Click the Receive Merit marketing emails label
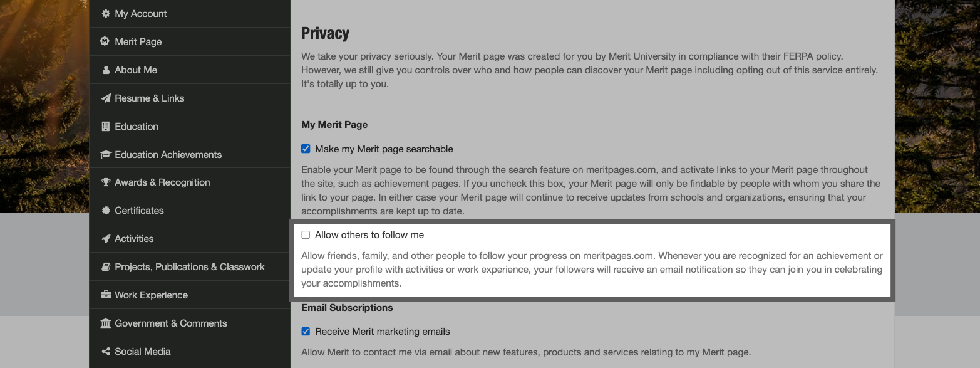The image size is (980, 368). click(382, 332)
